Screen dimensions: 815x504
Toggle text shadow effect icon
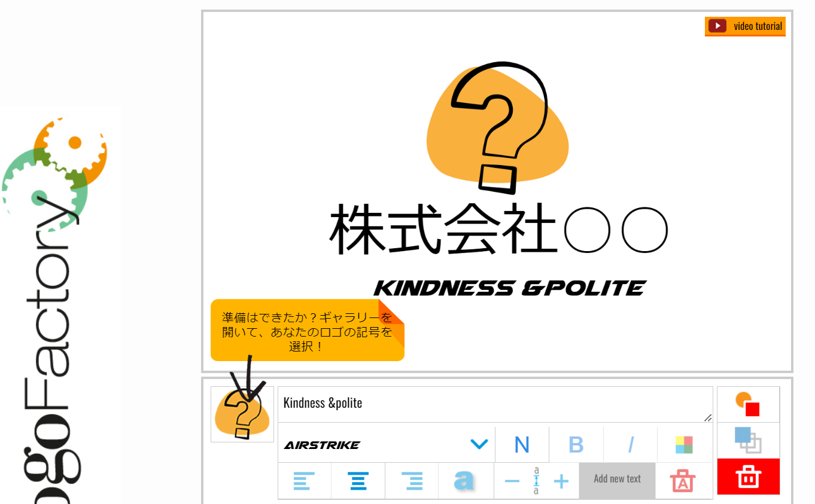tap(465, 481)
